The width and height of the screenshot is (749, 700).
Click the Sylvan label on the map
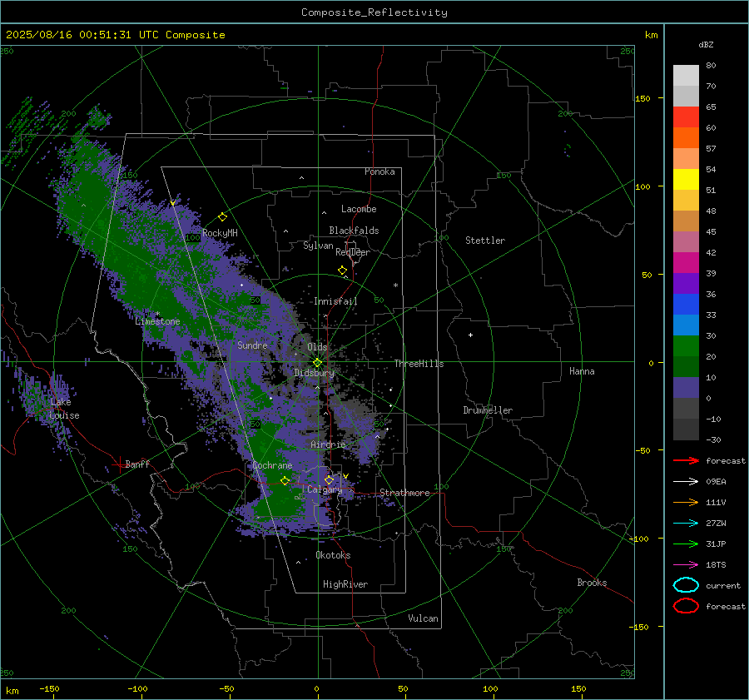[x=318, y=246]
